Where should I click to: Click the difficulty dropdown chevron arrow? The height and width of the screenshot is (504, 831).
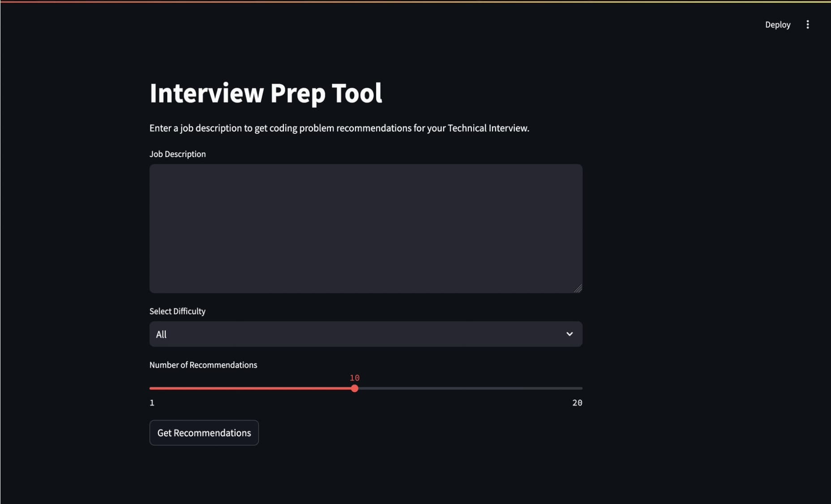click(x=570, y=334)
